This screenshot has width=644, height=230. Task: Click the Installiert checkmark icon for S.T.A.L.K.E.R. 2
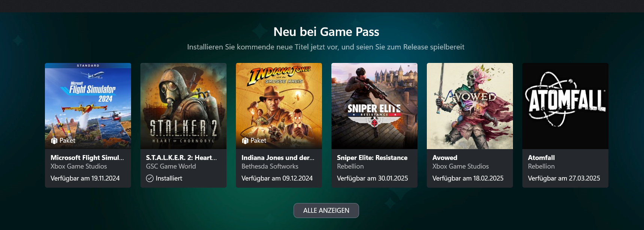(150, 178)
